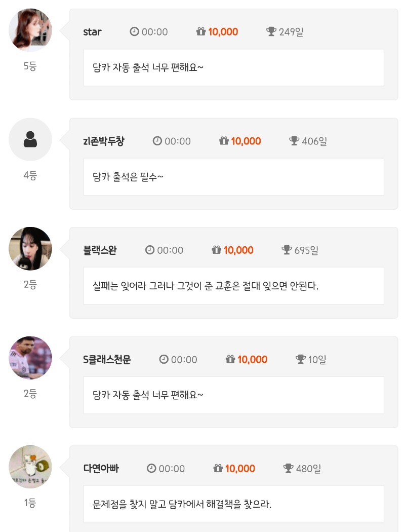Open 다연아빠's hamster avatar
This screenshot has width=405, height=532.
(30, 467)
